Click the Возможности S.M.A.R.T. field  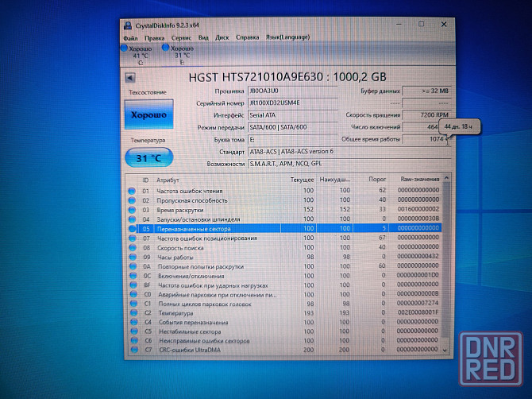349,164
